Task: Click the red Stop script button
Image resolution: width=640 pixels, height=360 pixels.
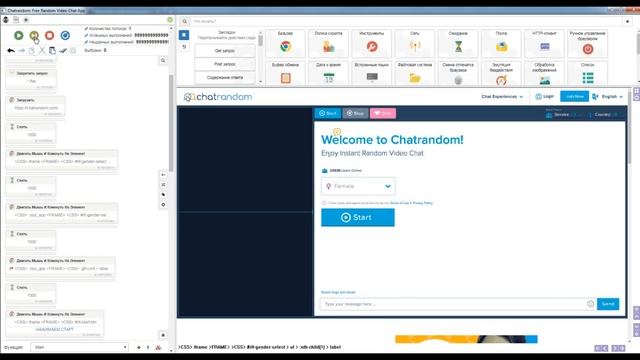Action: [49, 36]
